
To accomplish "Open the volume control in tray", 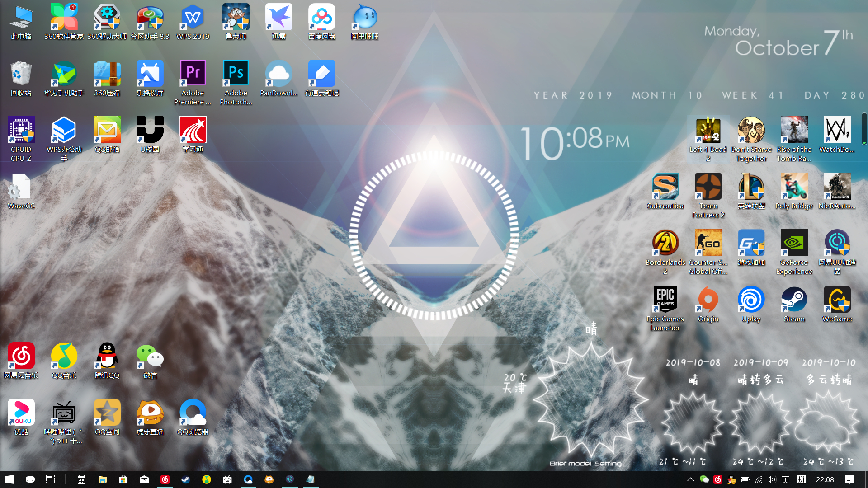I will pyautogui.click(x=771, y=479).
